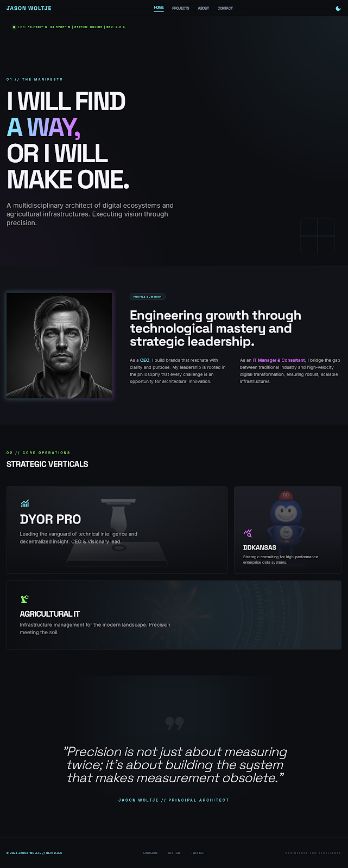Open the Contact nav link
Viewport: 348px width, 868px height.
(x=225, y=8)
